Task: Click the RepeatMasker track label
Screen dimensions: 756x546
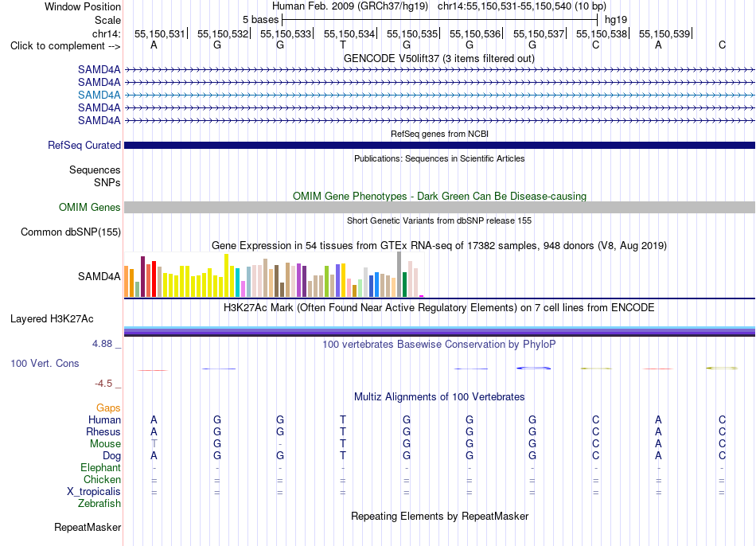Action: click(88, 527)
